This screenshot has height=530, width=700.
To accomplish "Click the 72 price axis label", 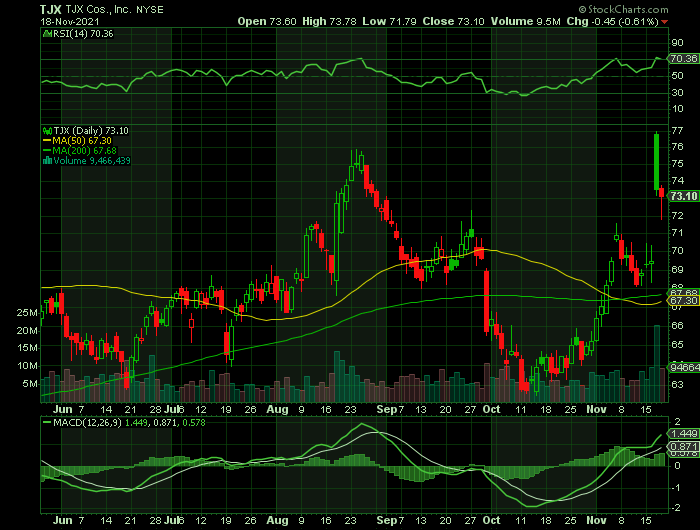I will tap(677, 216).
